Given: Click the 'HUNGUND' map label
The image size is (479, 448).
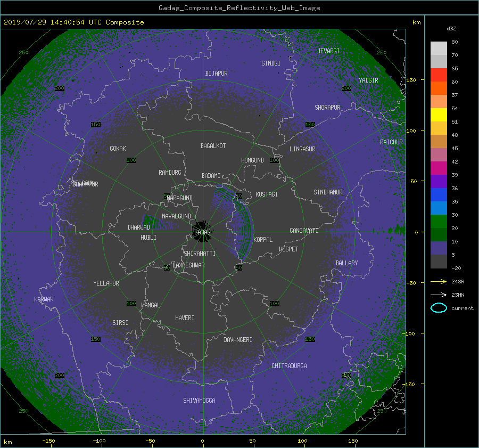Looking at the screenshot, I should point(252,160).
